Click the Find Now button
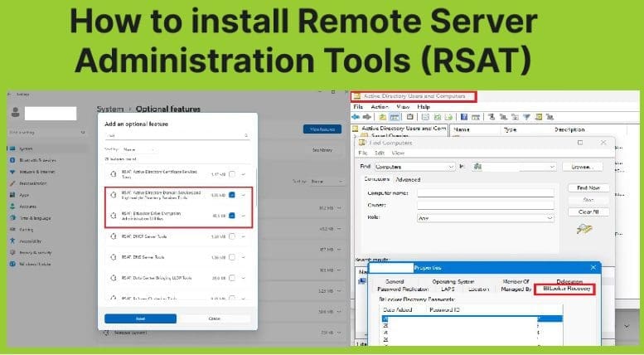Viewport: 644px width, 355px height. pos(588,188)
